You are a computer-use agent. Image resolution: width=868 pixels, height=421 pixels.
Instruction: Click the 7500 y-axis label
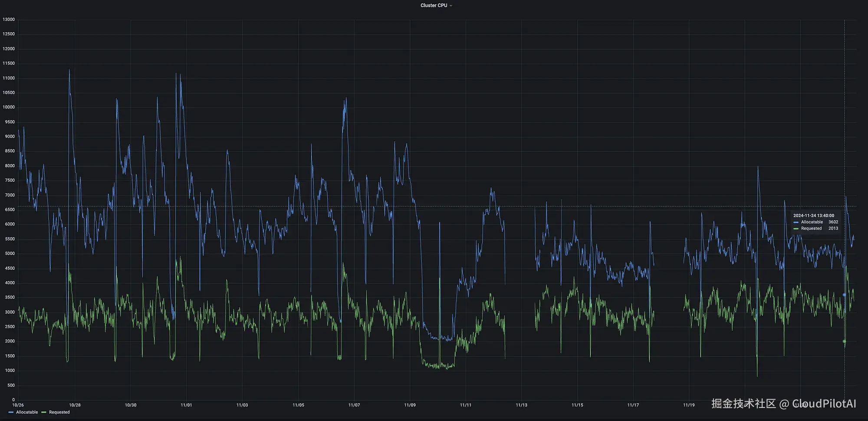coord(10,180)
